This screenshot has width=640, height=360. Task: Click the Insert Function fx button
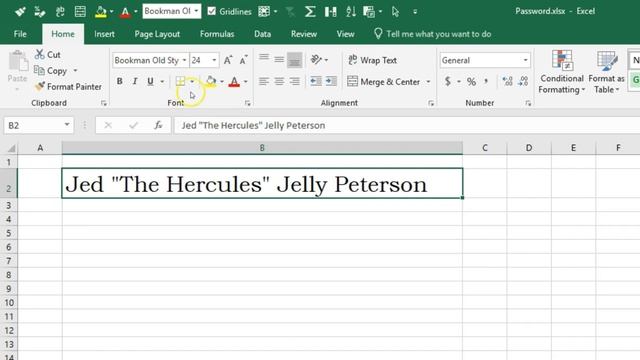[158, 125]
